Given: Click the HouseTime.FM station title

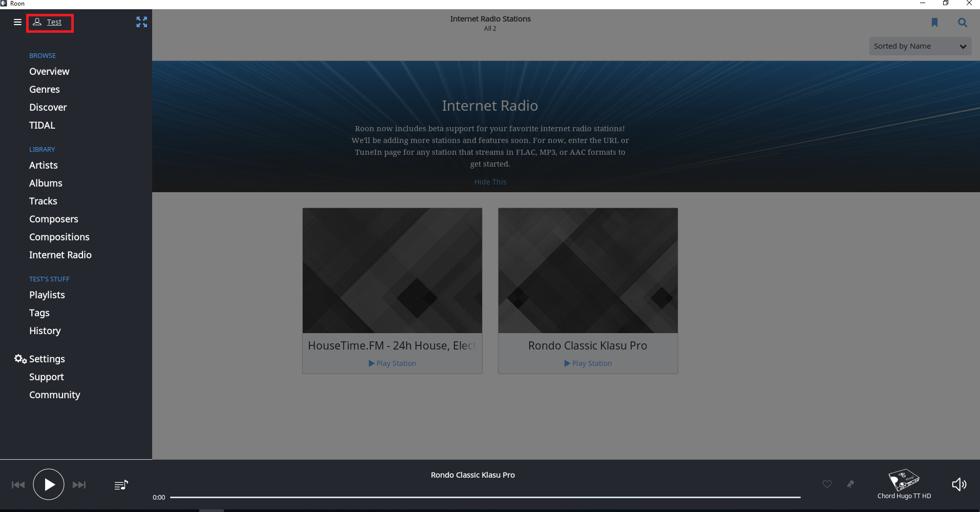Looking at the screenshot, I should (x=392, y=346).
